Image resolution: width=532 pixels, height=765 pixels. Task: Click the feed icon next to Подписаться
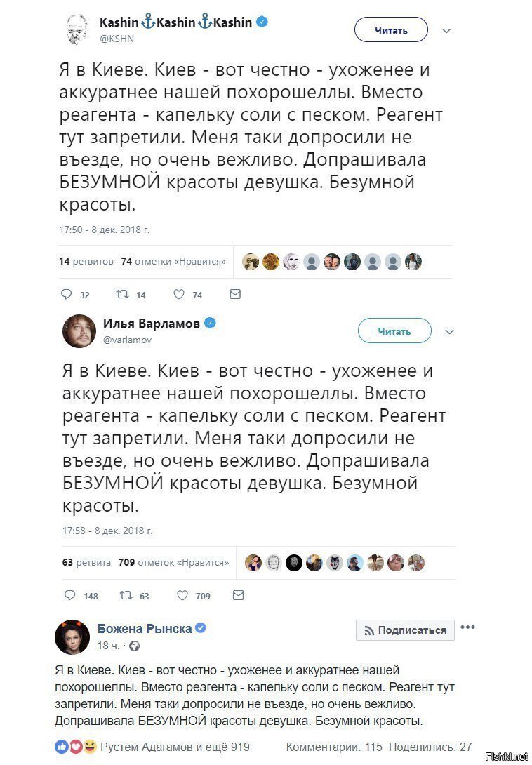coord(368,630)
